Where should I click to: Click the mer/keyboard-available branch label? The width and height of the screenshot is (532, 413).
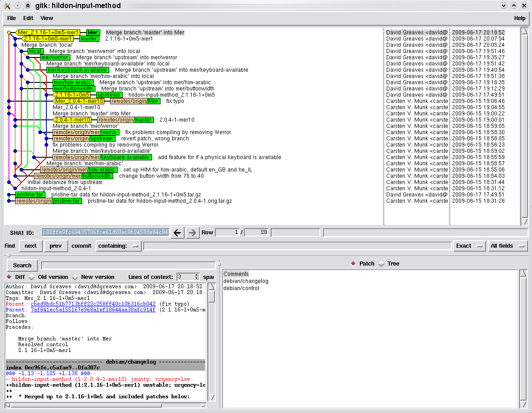tap(77, 70)
